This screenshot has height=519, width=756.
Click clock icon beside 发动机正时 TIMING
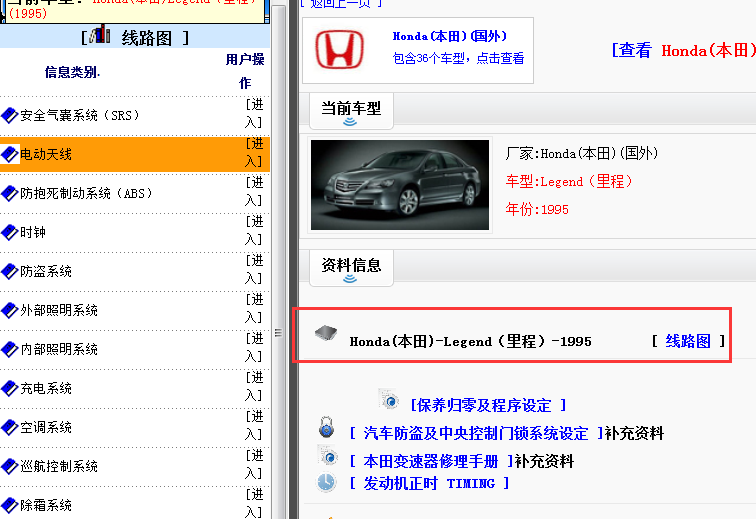(x=326, y=482)
